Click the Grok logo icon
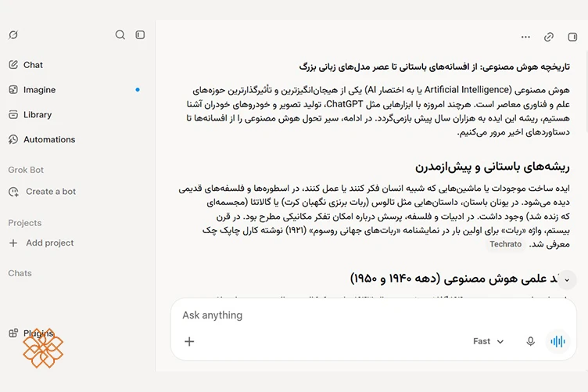 13,35
